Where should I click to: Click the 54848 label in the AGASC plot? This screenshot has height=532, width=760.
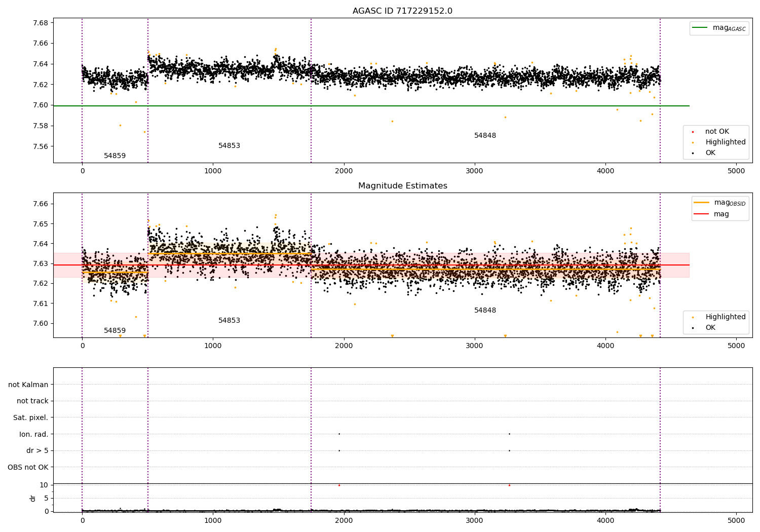[x=485, y=136]
